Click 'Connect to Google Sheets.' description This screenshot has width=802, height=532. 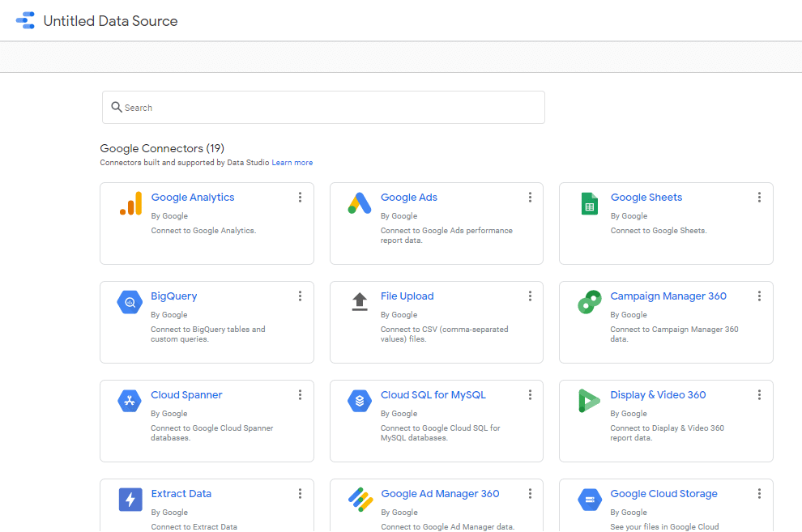(659, 231)
